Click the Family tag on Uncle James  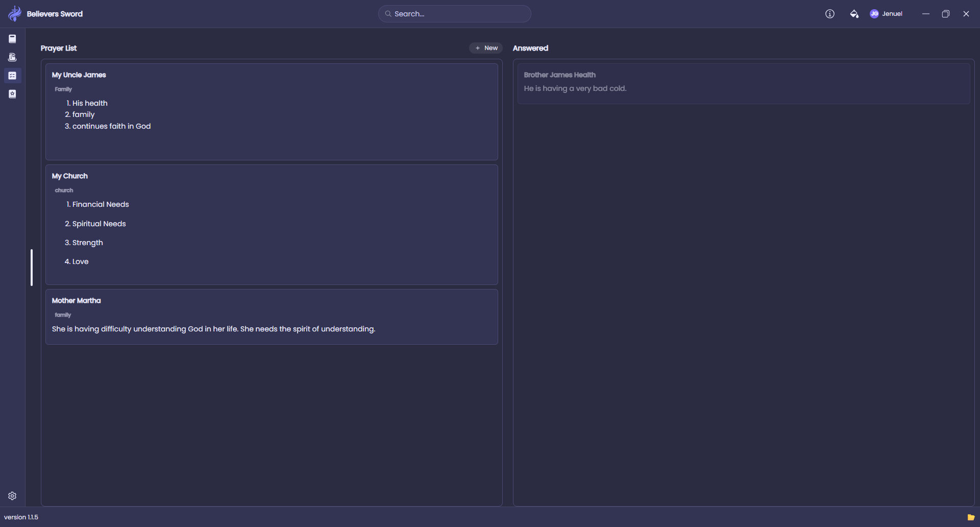[63, 89]
